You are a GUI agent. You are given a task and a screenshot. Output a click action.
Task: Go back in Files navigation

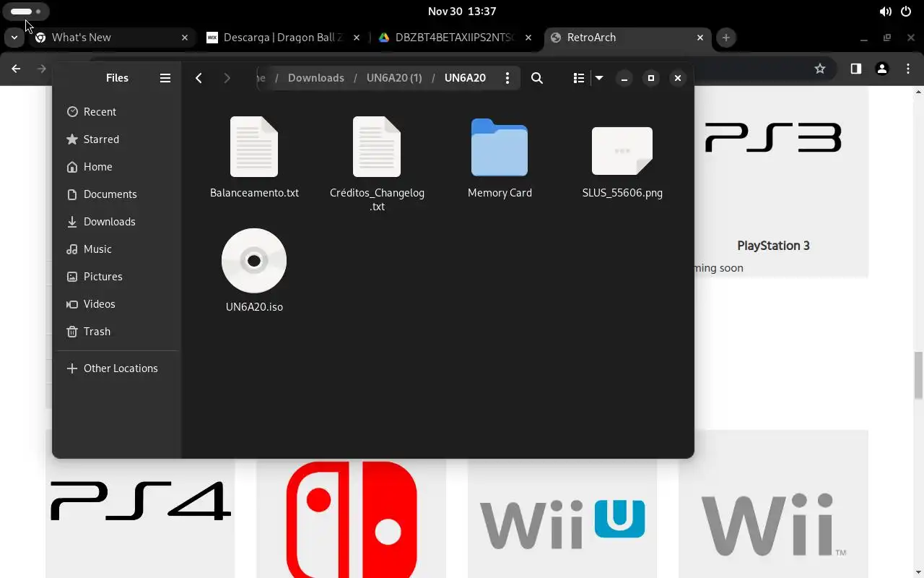(x=199, y=78)
